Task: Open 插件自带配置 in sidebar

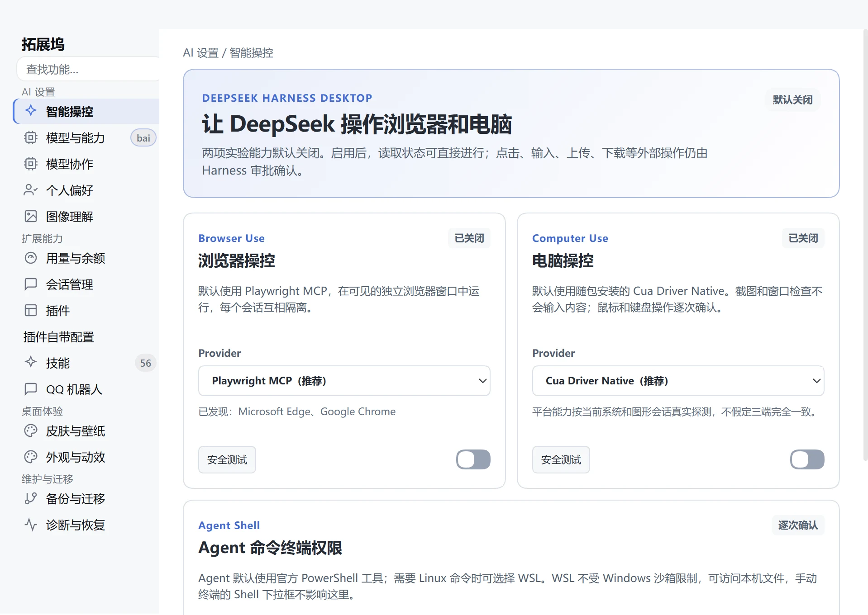Action: (87, 337)
